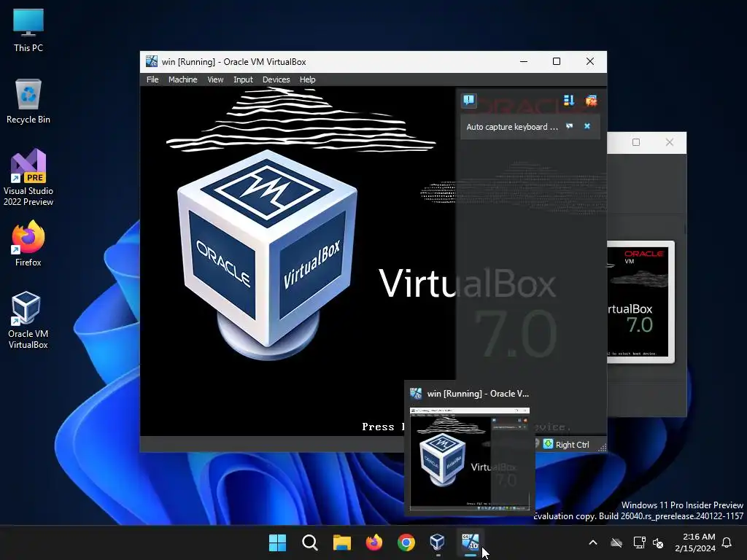
Task: Open the File menu in VirtualBox
Action: (152, 79)
